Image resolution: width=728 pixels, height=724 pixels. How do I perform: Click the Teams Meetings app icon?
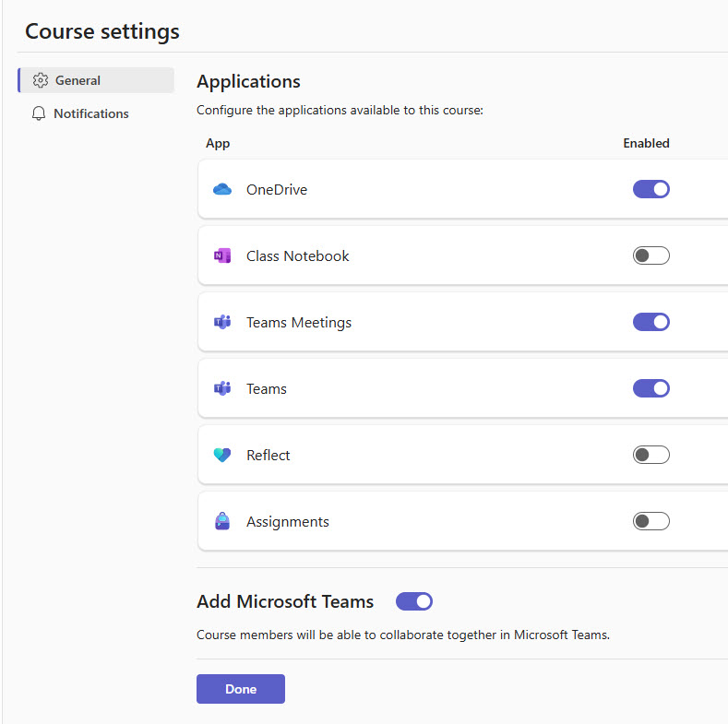click(221, 323)
